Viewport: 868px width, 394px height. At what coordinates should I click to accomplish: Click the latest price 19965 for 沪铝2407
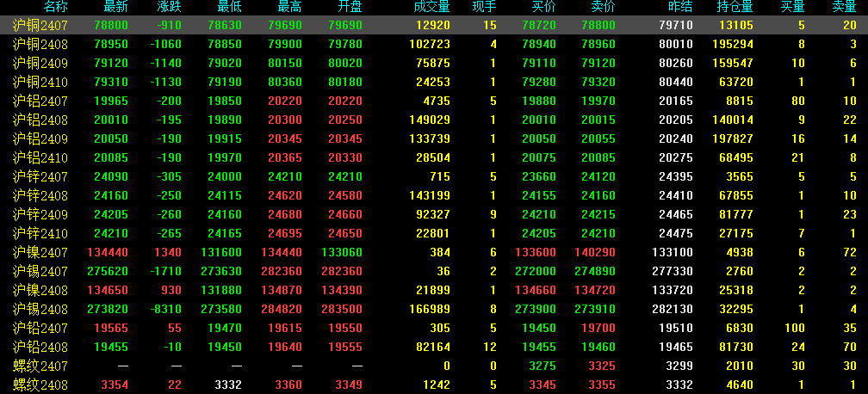111,102
